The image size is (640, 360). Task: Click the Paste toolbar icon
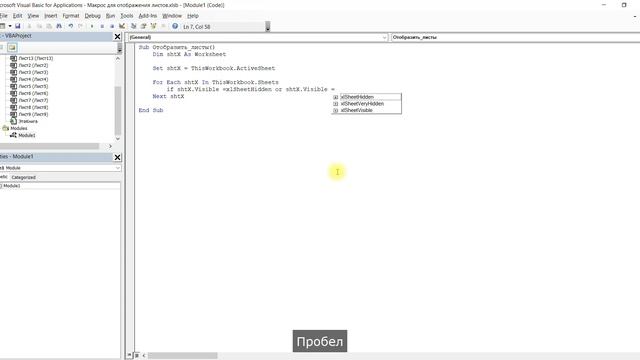tap(49, 26)
